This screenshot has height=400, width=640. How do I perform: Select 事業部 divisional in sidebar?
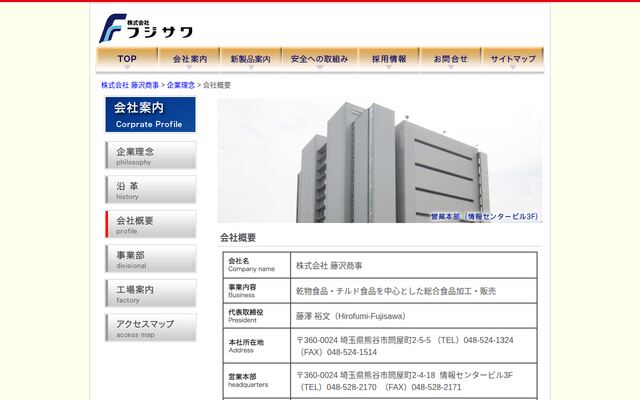coord(151,259)
